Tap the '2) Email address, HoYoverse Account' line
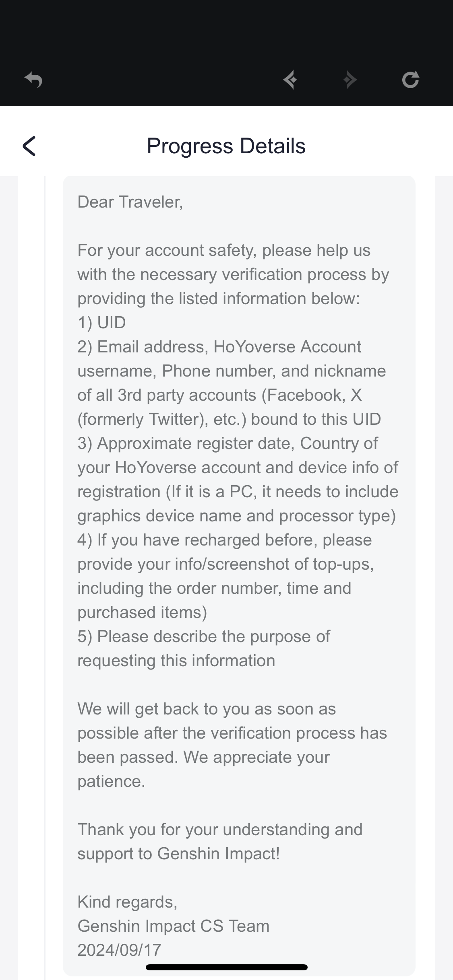453x980 pixels. pos(219,347)
